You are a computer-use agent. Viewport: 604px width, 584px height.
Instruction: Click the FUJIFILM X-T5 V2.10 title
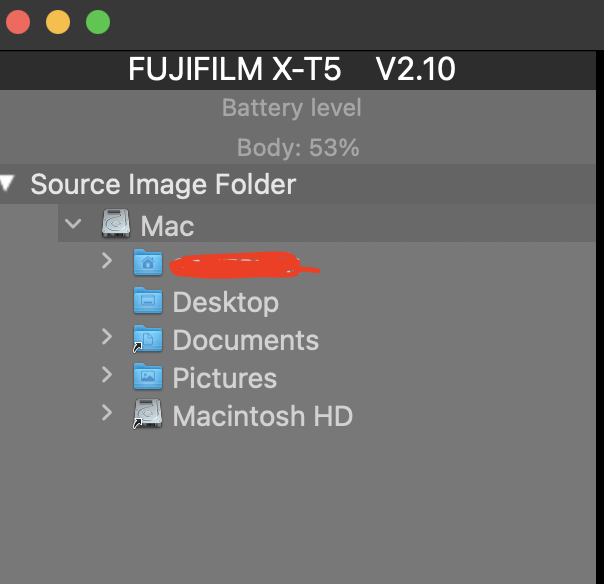click(292, 69)
